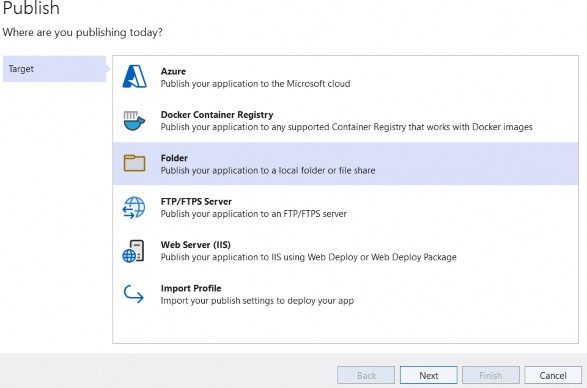The height and width of the screenshot is (388, 587).
Task: Click 'Import your publish settings to deploy your app'
Action: (257, 301)
